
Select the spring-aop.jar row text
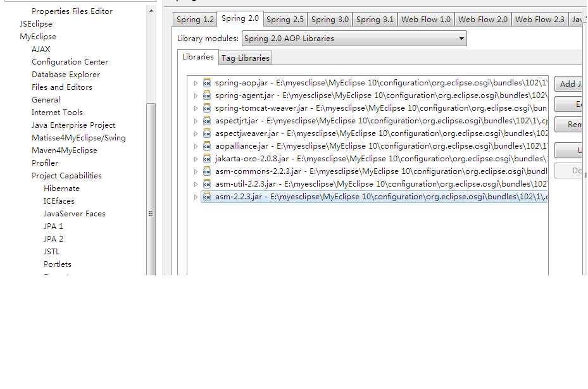pos(381,83)
